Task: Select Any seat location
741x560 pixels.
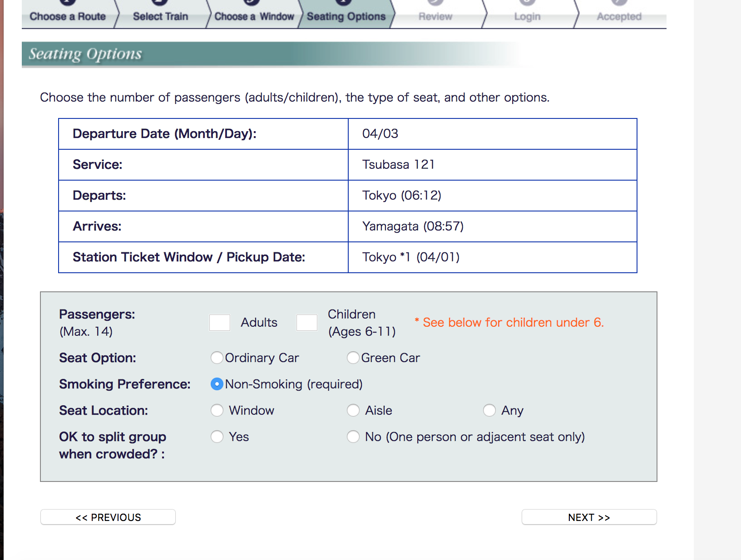Action: coord(489,410)
